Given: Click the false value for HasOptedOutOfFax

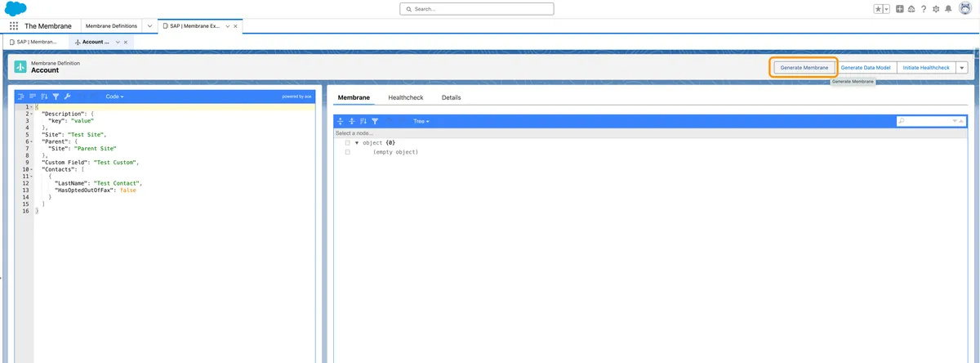Looking at the screenshot, I should [127, 190].
